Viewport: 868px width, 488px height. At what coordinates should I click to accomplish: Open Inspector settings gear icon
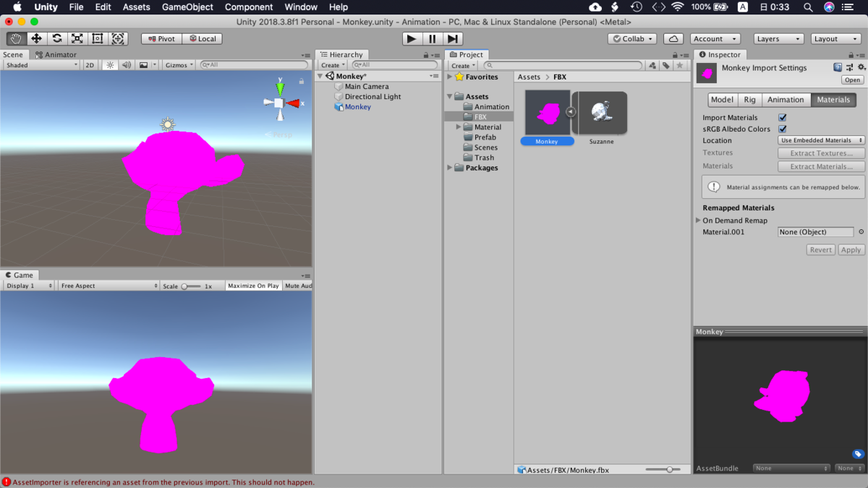pyautogui.click(x=861, y=67)
